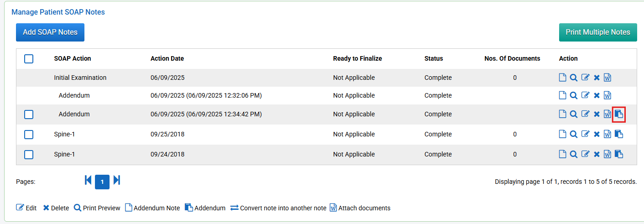Screen dimensions: 644x224
Task: Go to first page arrow
Action: [x=88, y=180]
